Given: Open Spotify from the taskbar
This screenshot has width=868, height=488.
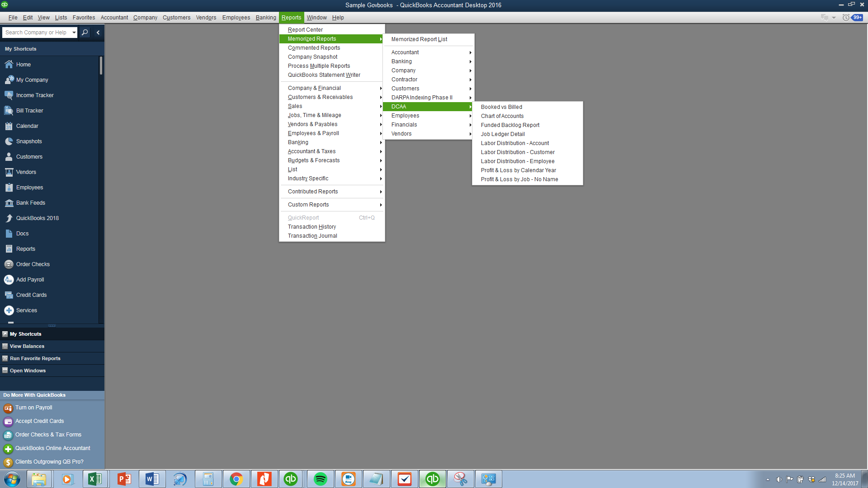Looking at the screenshot, I should point(320,479).
